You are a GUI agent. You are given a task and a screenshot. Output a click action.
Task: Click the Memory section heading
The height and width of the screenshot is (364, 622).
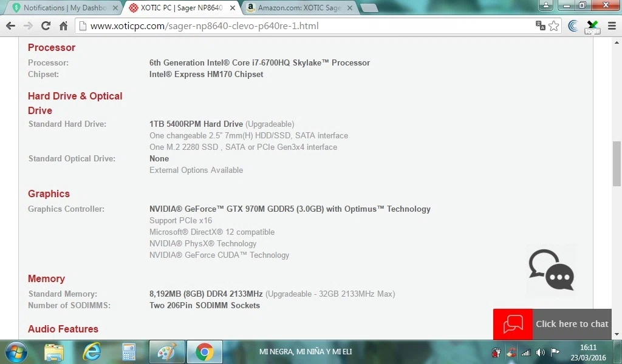[x=46, y=279]
